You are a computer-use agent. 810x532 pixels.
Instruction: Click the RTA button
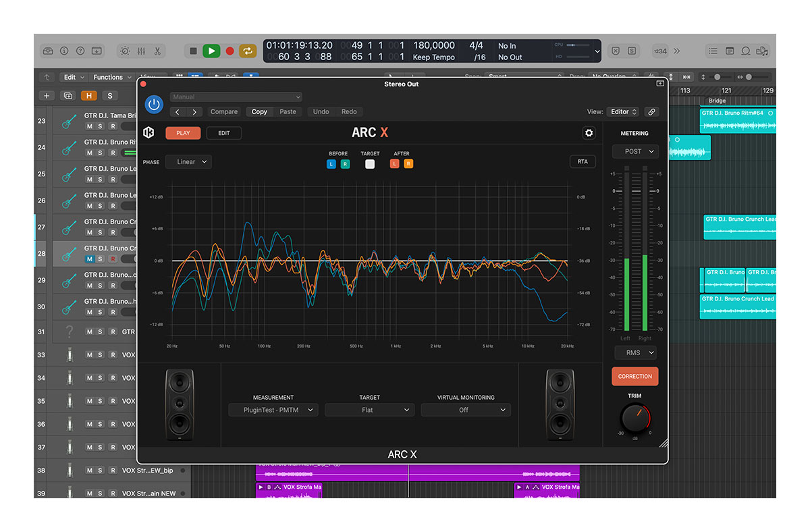point(583,161)
